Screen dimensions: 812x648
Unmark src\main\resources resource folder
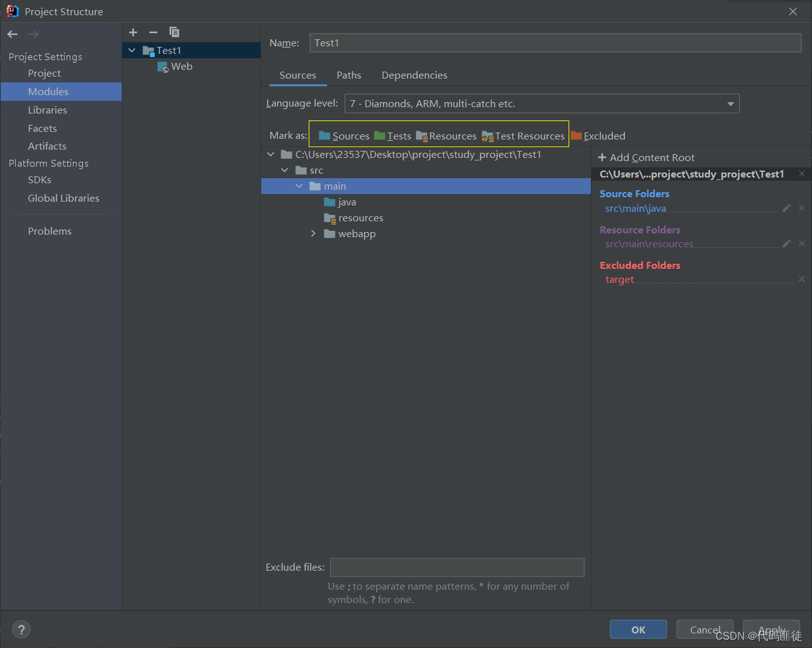(x=802, y=243)
